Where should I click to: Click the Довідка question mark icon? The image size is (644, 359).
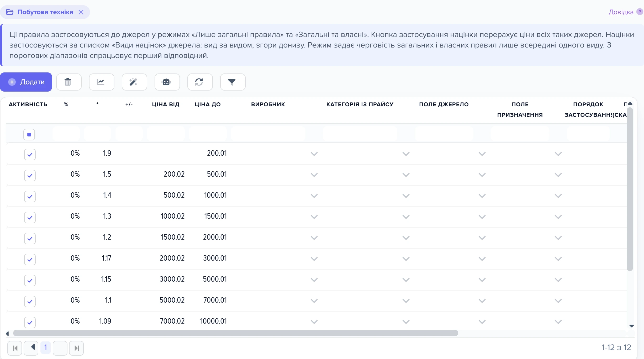(640, 12)
